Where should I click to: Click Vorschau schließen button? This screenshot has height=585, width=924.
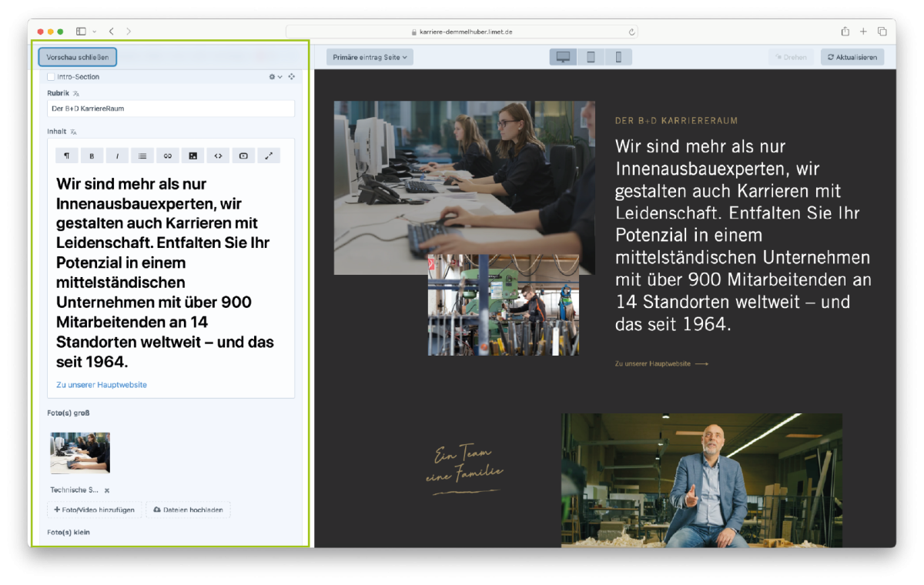coord(77,57)
